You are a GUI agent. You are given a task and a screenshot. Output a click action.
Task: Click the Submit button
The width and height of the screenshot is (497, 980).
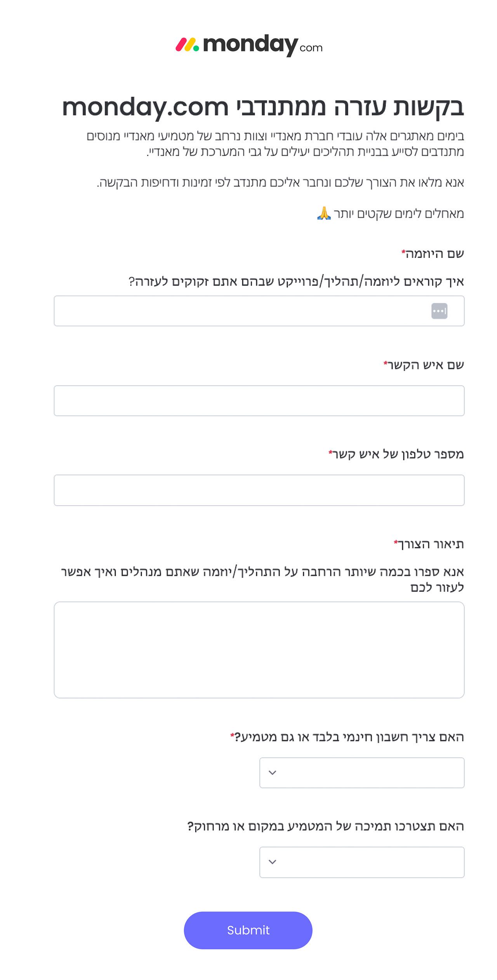[248, 930]
